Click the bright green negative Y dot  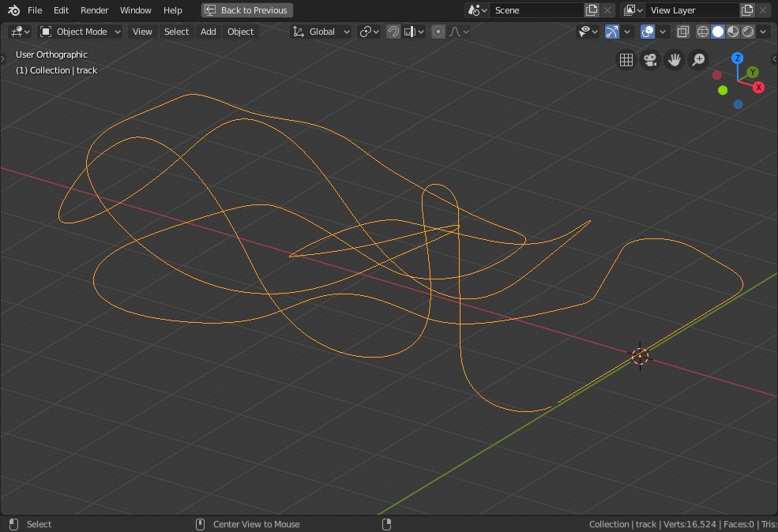723,90
